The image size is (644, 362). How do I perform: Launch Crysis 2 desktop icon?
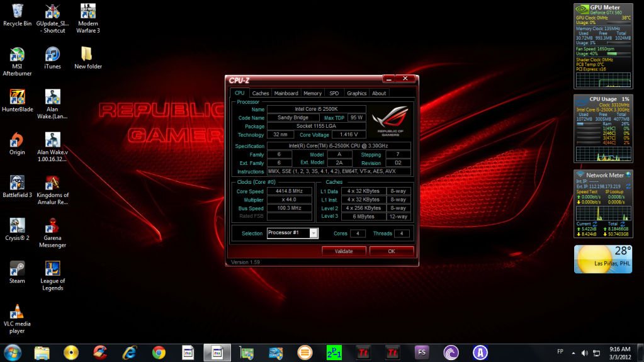[17, 229]
